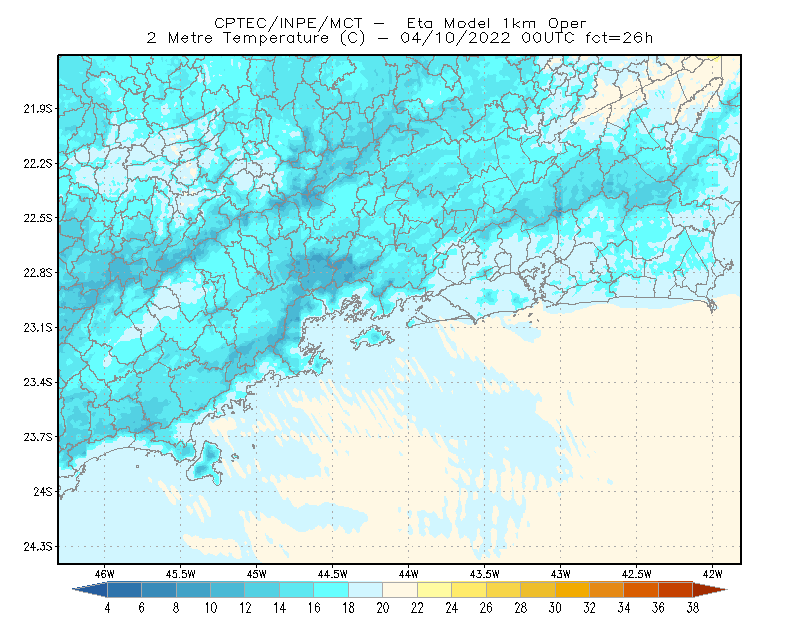Click the latitude label '22.2S'
The height and width of the screenshot is (618, 800).
click(37, 163)
